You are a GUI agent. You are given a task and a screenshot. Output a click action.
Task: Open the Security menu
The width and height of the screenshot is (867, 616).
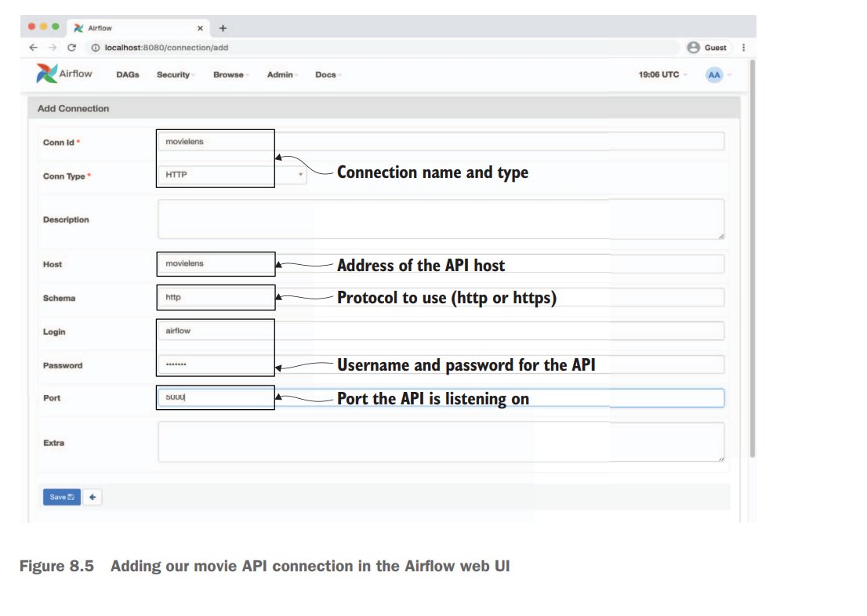coord(175,75)
